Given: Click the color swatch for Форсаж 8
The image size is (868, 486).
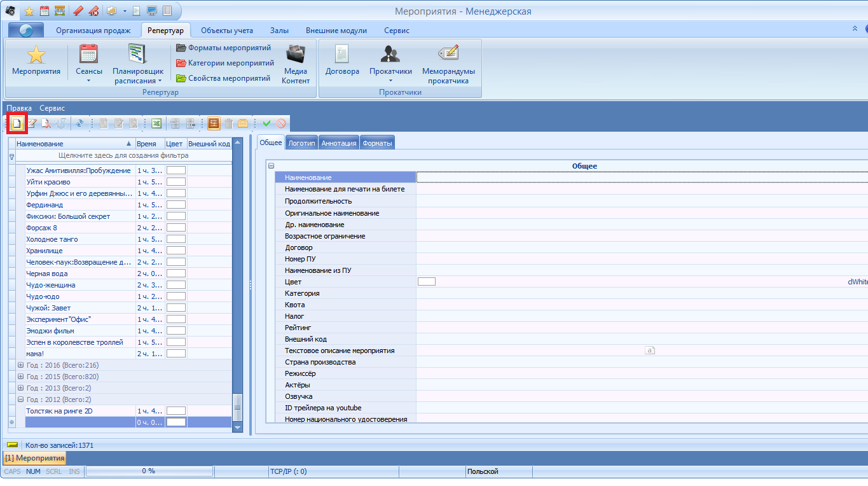Looking at the screenshot, I should click(x=176, y=228).
